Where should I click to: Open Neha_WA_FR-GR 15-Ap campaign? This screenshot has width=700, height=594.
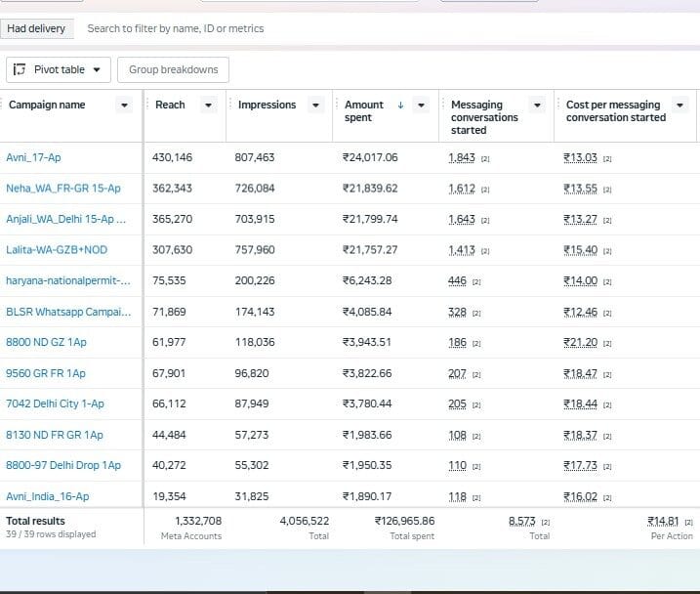[63, 189]
